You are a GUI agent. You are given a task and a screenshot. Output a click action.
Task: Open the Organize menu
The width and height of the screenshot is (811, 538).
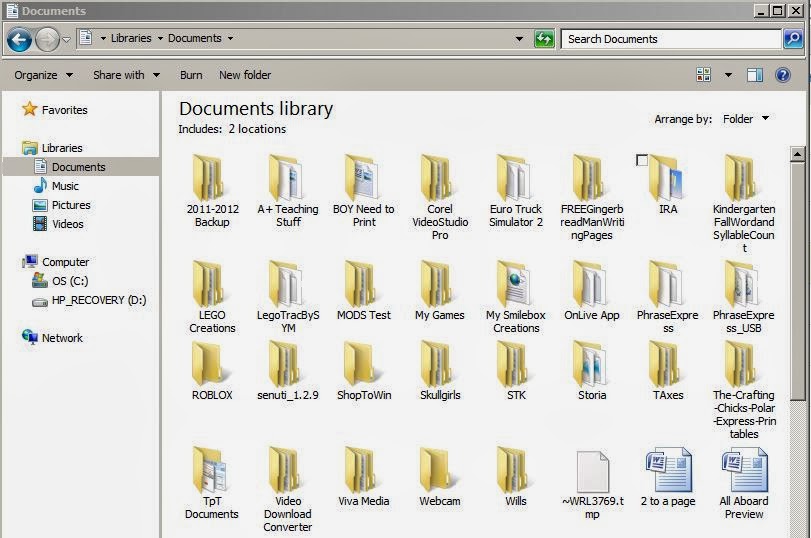tap(43, 75)
